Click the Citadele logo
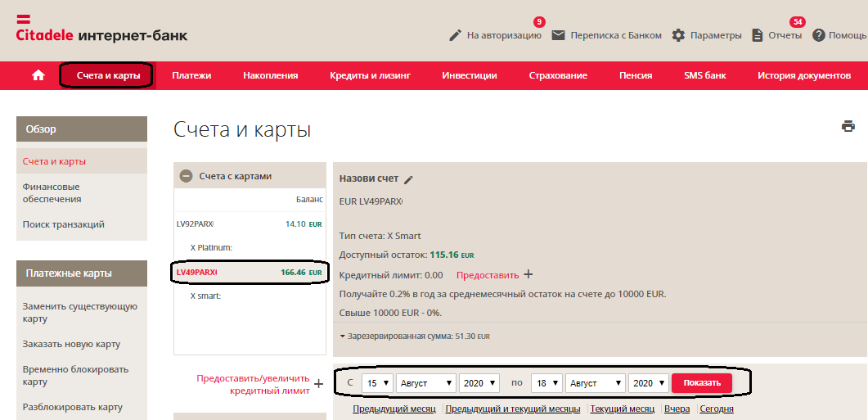The width and height of the screenshot is (868, 420). coord(102,29)
